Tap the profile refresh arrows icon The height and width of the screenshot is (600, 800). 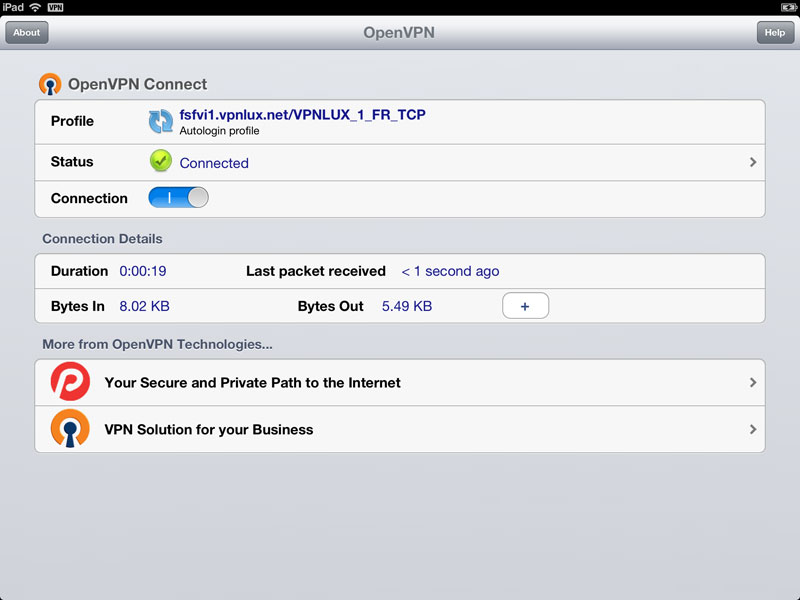(161, 121)
